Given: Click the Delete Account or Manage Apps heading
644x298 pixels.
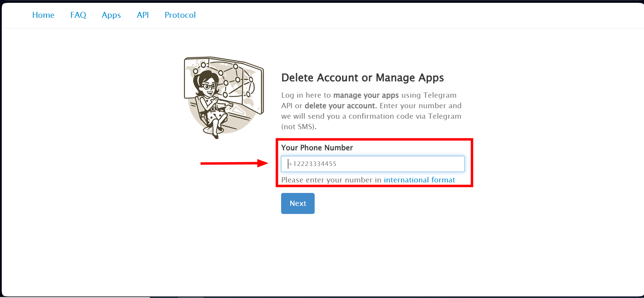Looking at the screenshot, I should pyautogui.click(x=363, y=77).
